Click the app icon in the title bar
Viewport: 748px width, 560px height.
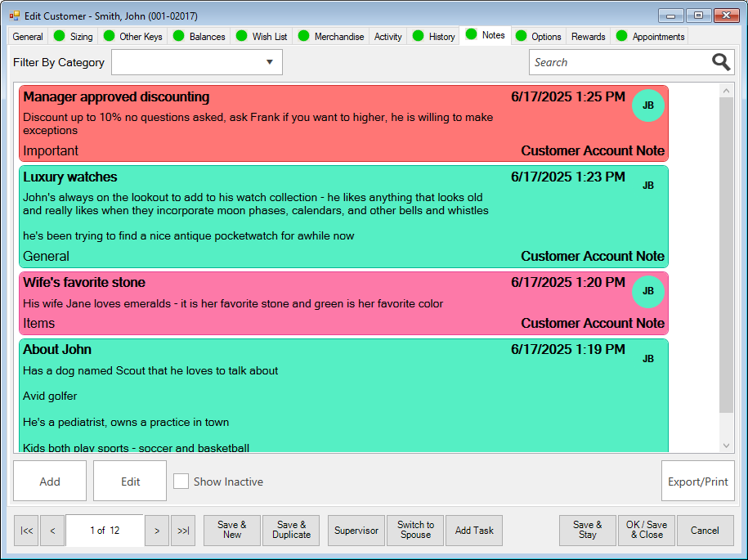pyautogui.click(x=14, y=16)
